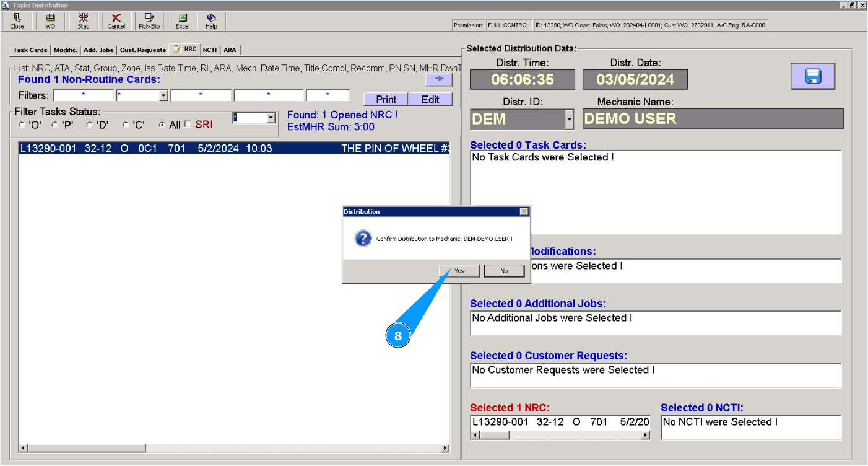Open the Help toolbar icon
Image resolution: width=868 pixels, height=466 pixels.
tap(211, 21)
